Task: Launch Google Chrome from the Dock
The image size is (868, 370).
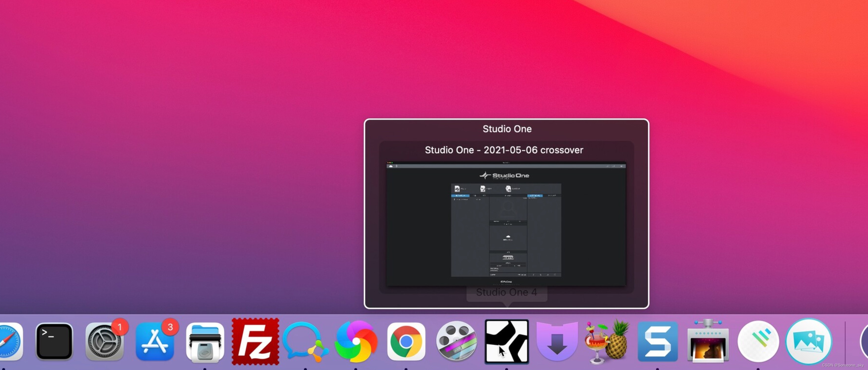Action: pos(406,341)
